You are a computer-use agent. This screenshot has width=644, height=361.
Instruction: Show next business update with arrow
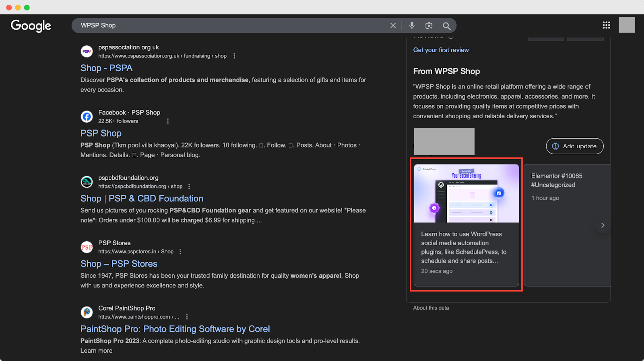(x=603, y=225)
